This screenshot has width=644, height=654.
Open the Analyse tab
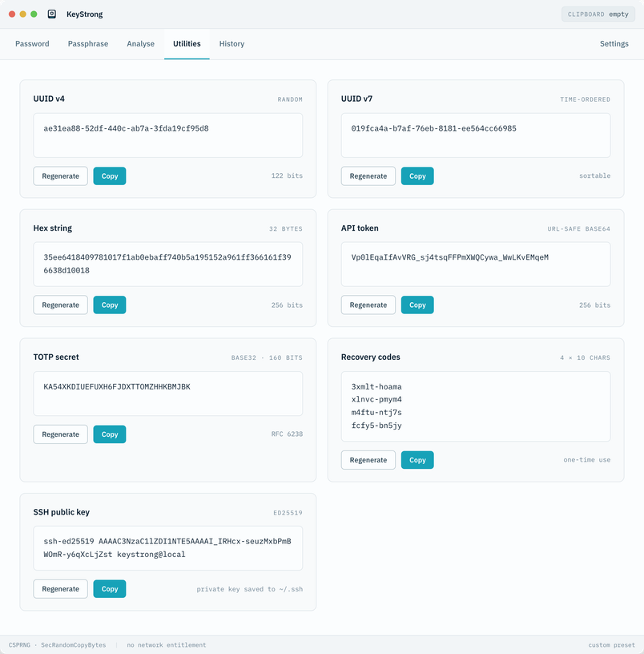[x=140, y=44]
